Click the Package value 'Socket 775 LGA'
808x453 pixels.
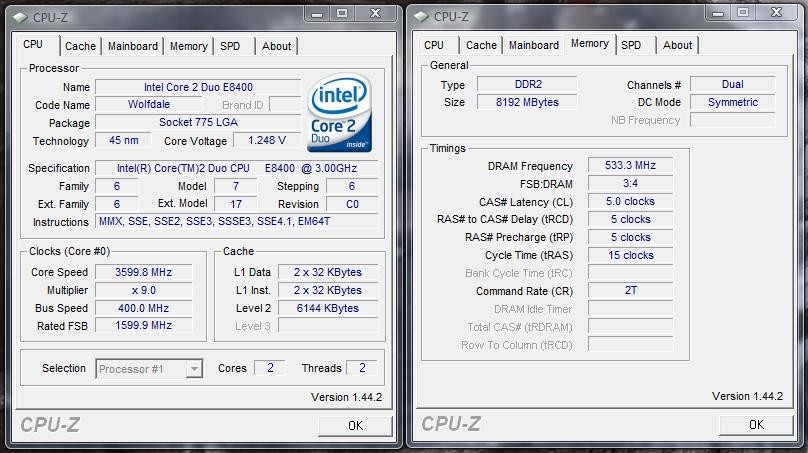198,123
